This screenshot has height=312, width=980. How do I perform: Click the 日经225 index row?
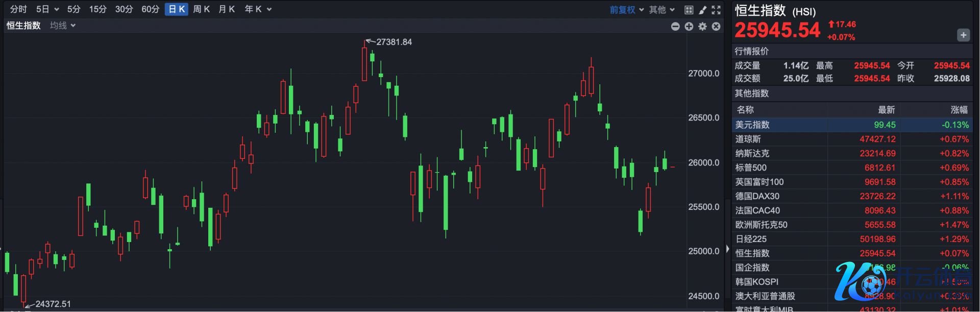(851, 239)
